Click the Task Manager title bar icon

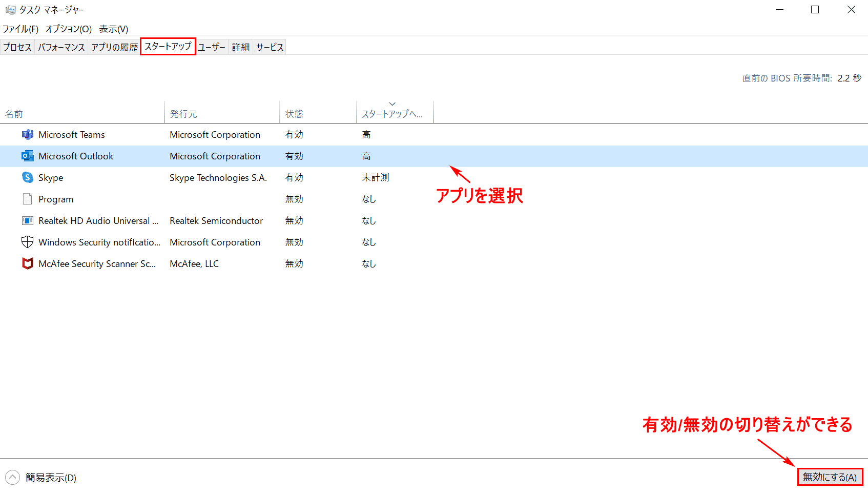pos(10,10)
